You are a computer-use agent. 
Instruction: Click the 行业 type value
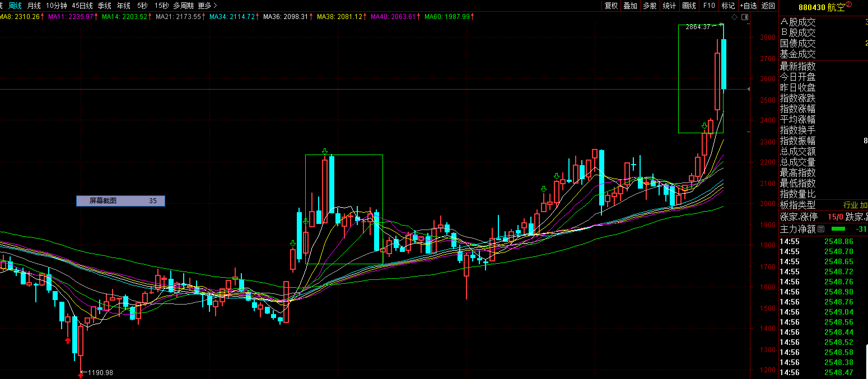pos(851,205)
